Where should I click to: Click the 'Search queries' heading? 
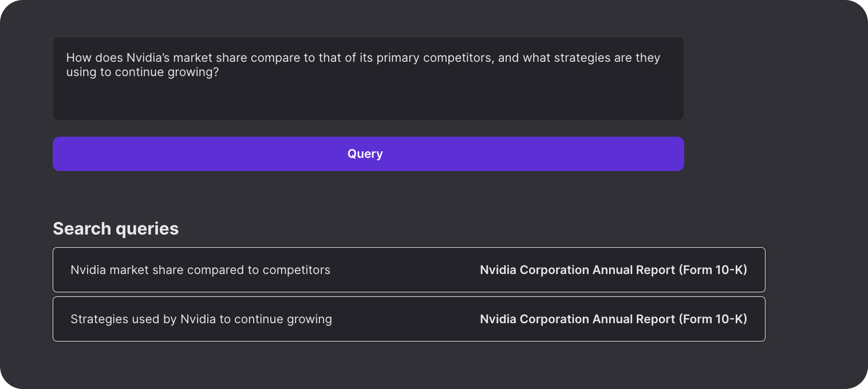116,229
